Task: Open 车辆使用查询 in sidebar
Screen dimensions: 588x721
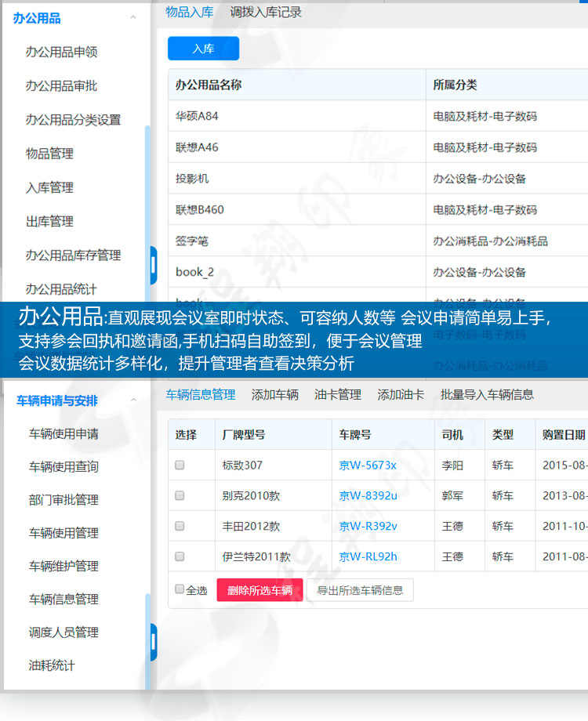Action: click(x=64, y=467)
